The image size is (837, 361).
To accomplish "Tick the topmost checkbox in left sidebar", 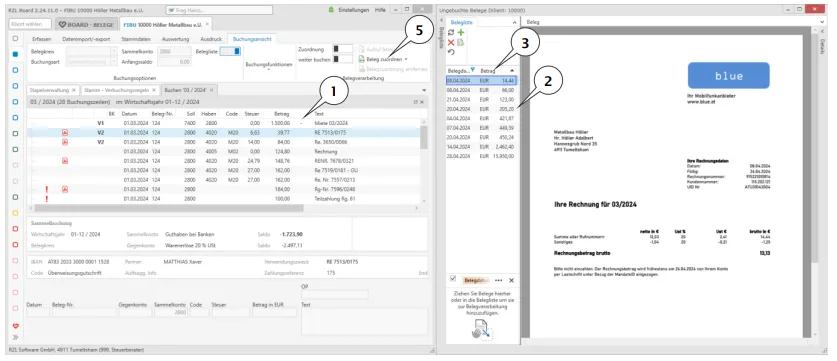I will coord(15,38).
